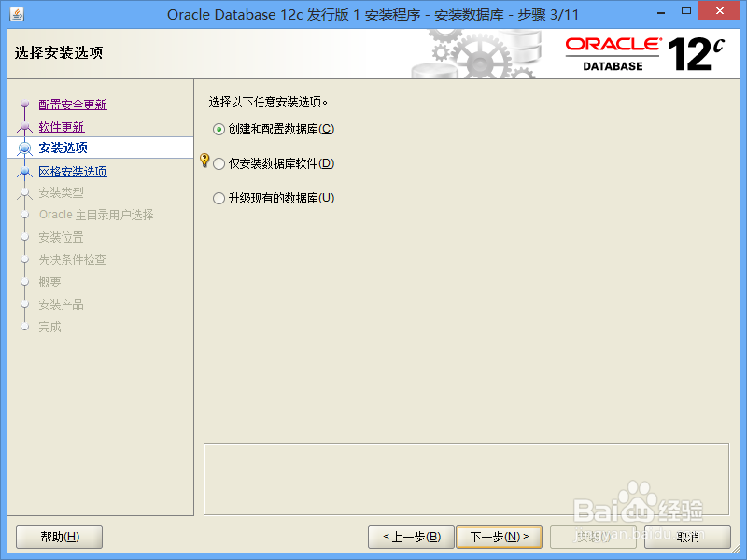Click the 安装选项 step node icon
The width and height of the screenshot is (747, 560).
coord(25,148)
